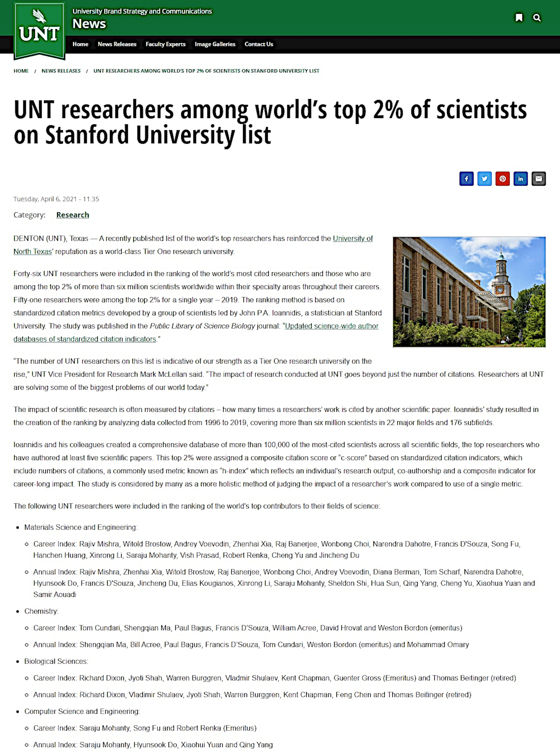
Task: Click 'Biological Sciences:' list heading
Action: (56, 661)
